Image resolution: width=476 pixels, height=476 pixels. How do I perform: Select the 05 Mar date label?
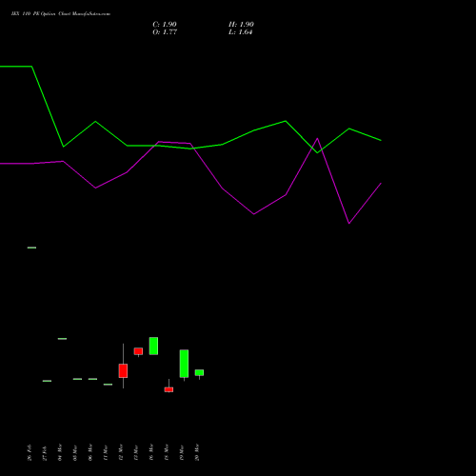pos(75,452)
